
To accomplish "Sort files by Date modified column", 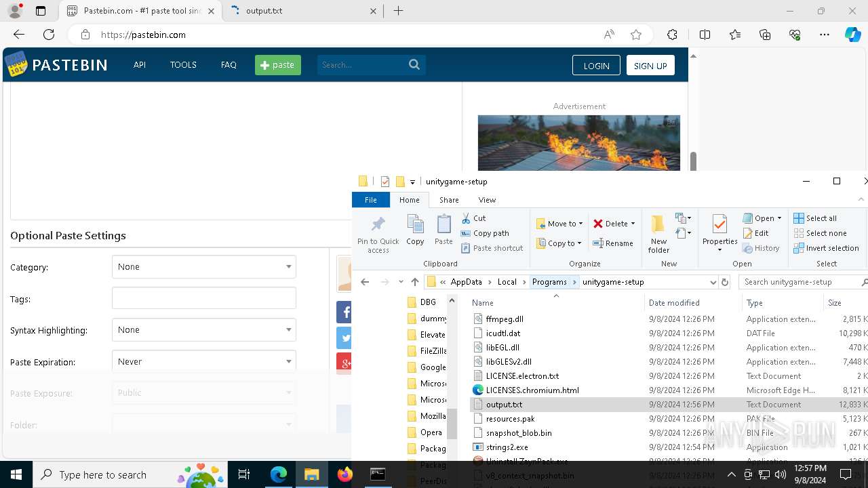I will pos(674,303).
